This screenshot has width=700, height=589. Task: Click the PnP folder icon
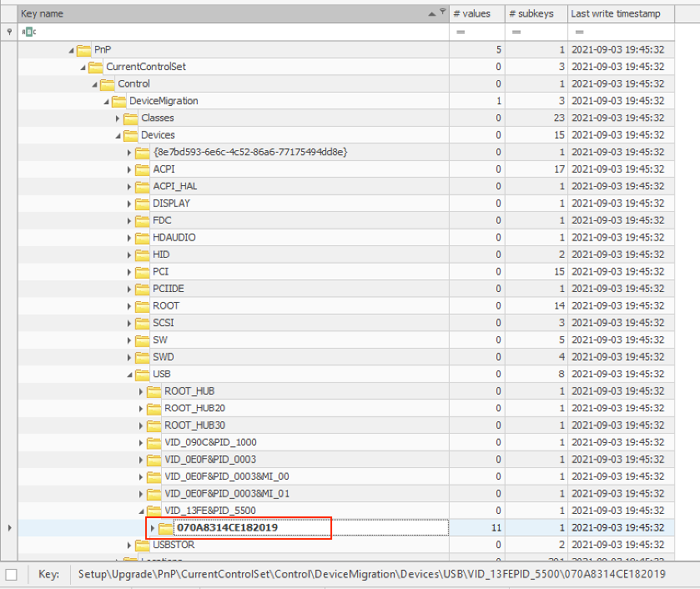point(83,50)
